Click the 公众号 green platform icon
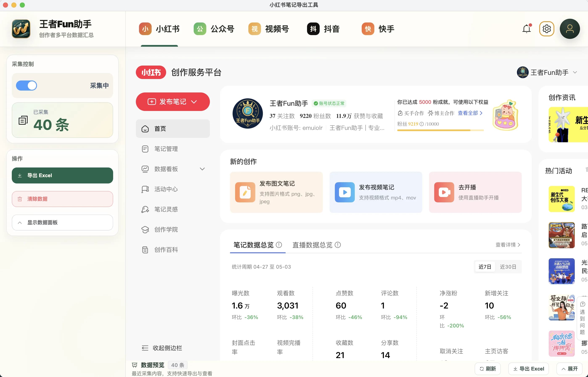Viewport: 588px width, 377px height. point(200,29)
